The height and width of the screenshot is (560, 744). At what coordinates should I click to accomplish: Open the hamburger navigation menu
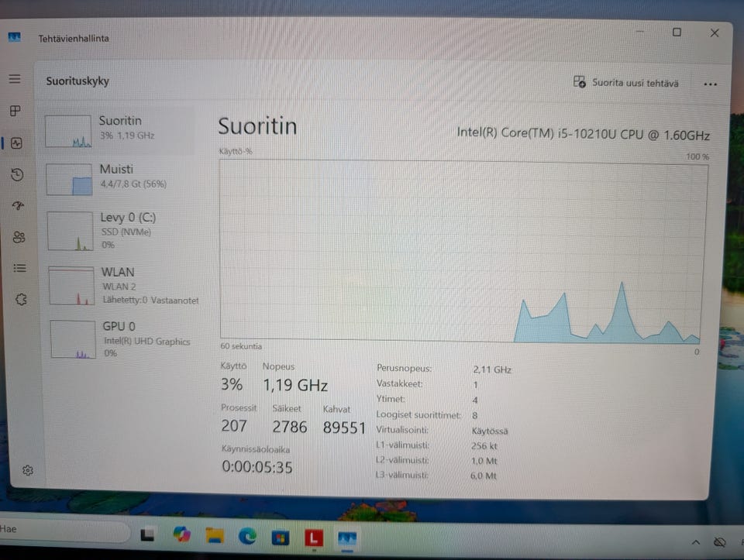coord(15,79)
